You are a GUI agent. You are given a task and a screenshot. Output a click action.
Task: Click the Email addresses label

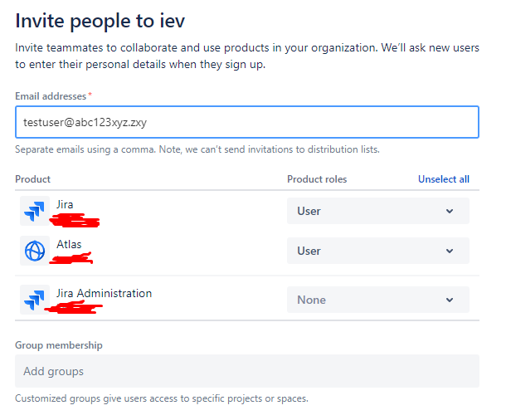point(51,96)
